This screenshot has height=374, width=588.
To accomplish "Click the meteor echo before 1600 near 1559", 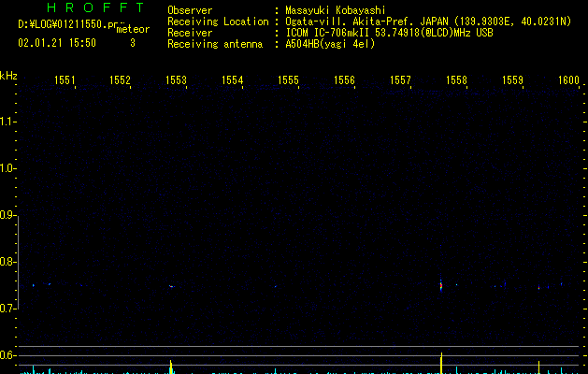I will [x=538, y=287].
